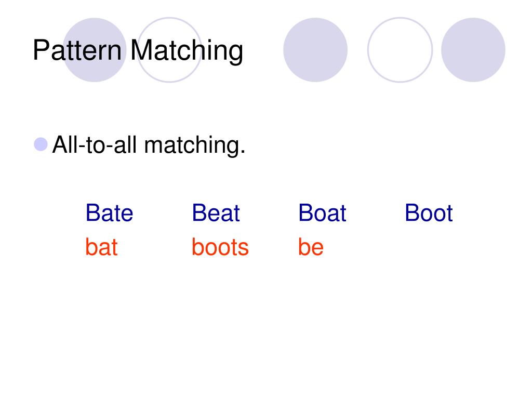532x399 pixels.
Task: Select the red word 'bat'
Action: (x=101, y=247)
